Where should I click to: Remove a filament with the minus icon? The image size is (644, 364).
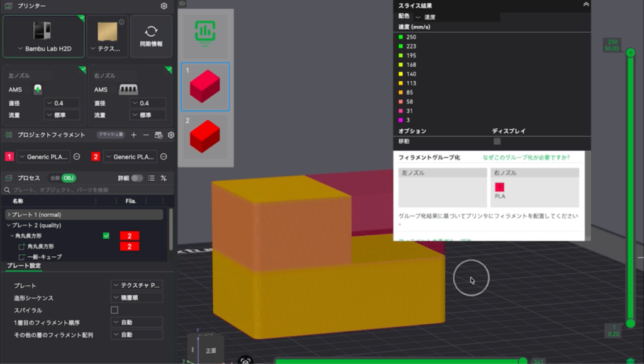pyautogui.click(x=146, y=135)
